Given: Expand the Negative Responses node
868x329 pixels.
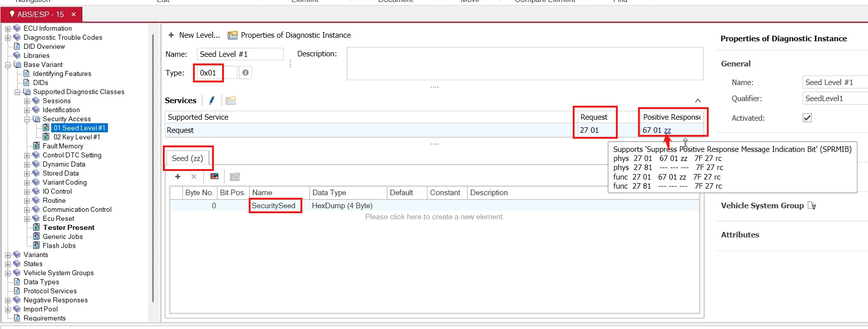Looking at the screenshot, I should coord(8,300).
